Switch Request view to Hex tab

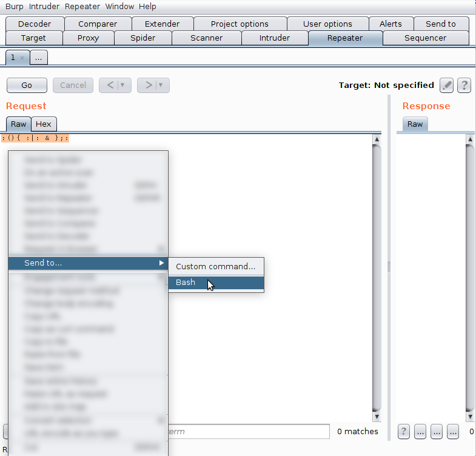(x=44, y=124)
